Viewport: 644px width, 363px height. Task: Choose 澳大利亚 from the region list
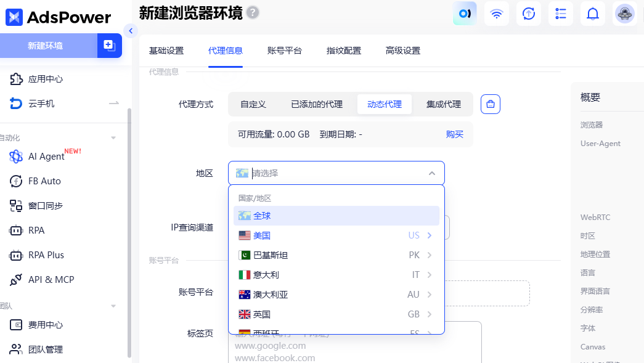(x=336, y=295)
